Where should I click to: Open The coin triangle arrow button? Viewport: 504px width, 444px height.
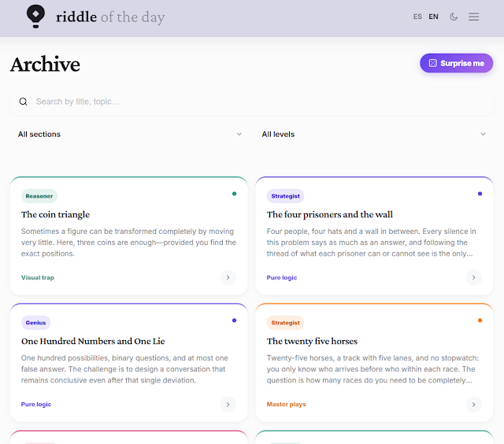point(228,278)
